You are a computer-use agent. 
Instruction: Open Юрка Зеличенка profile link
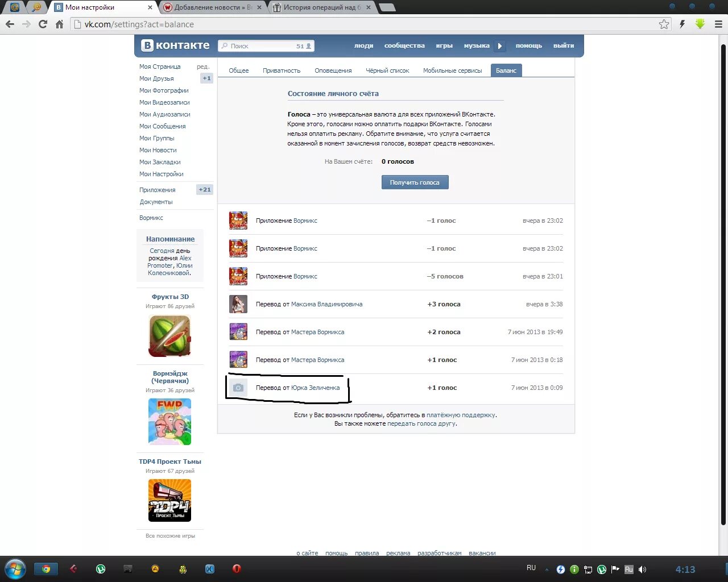pos(315,388)
